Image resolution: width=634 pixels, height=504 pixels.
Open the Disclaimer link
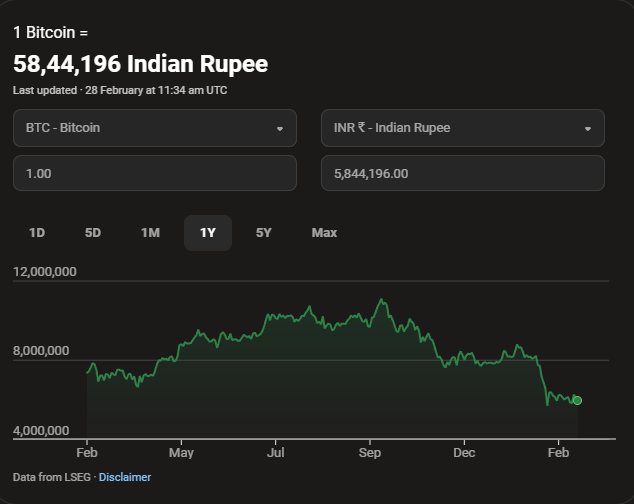[x=125, y=477]
